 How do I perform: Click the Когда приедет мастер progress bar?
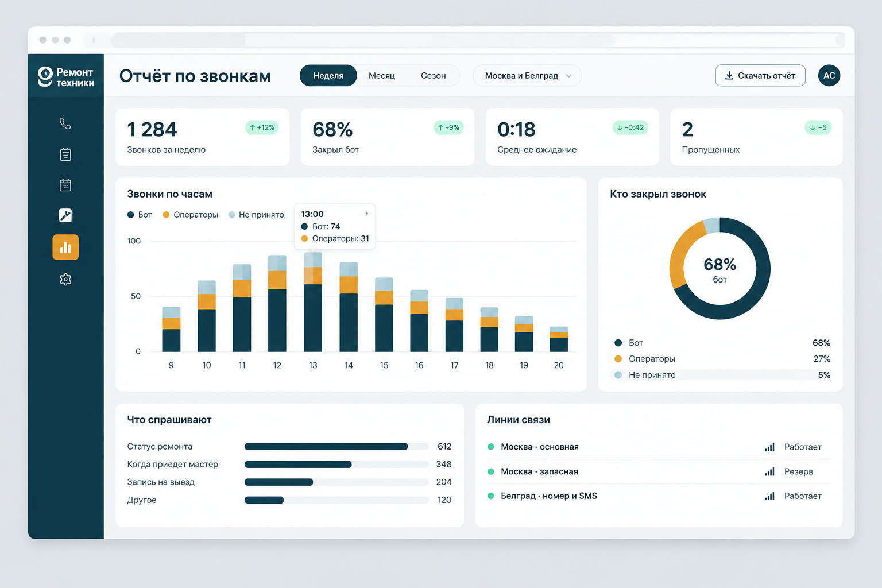point(336,465)
